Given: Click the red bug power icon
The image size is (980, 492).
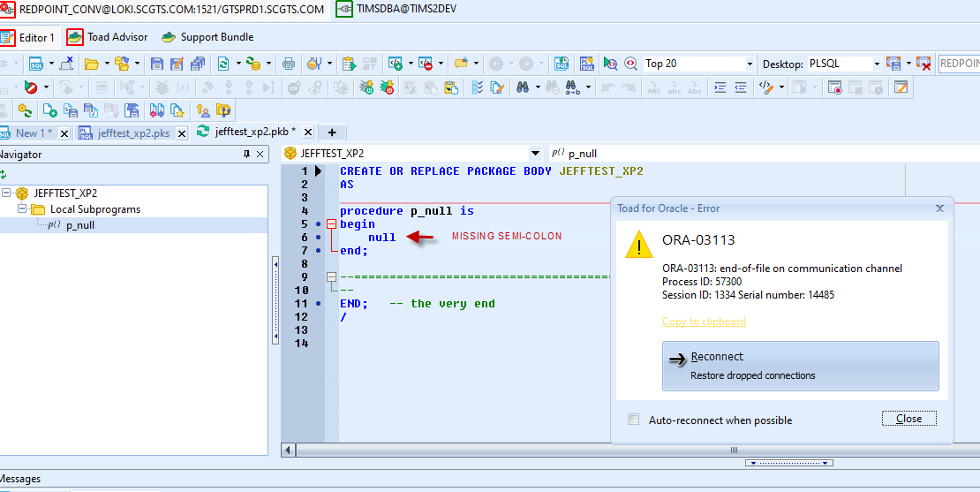Looking at the screenshot, I should (x=388, y=87).
